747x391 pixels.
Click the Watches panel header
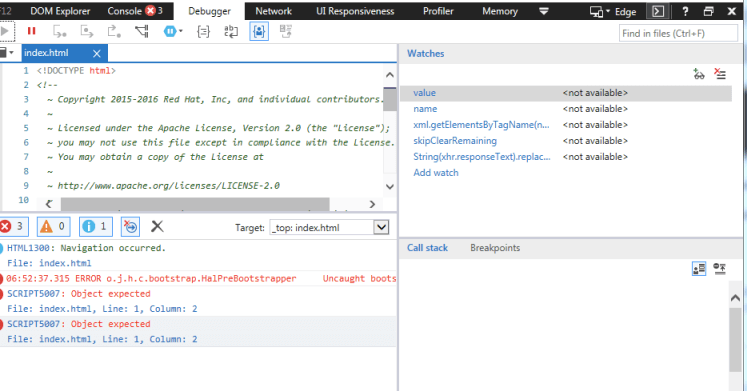(570, 54)
